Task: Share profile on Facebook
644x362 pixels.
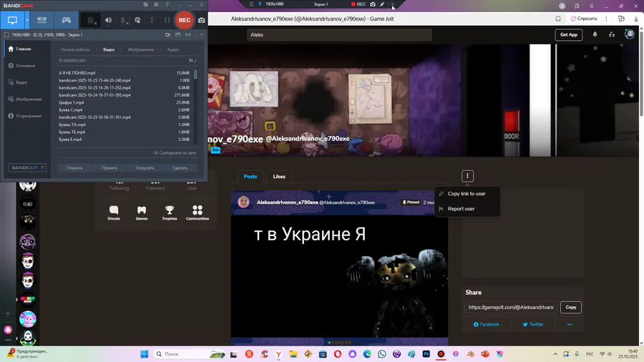Action: (x=487, y=324)
